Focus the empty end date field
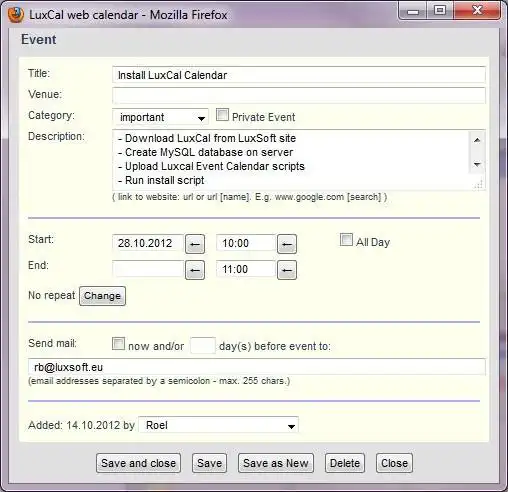Screen dimensions: 508x492 tap(148, 269)
